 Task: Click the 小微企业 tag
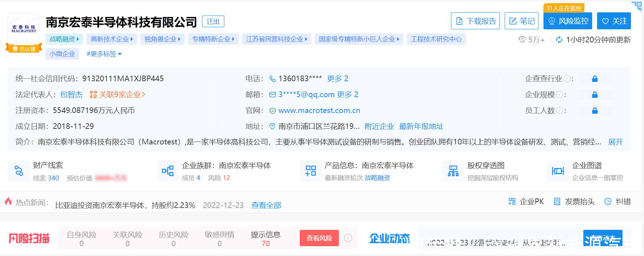click(x=62, y=54)
